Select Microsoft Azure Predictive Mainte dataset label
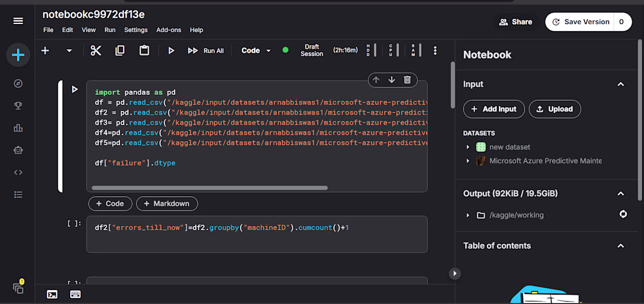Screen dimensions: 644x304 tap(546, 161)
